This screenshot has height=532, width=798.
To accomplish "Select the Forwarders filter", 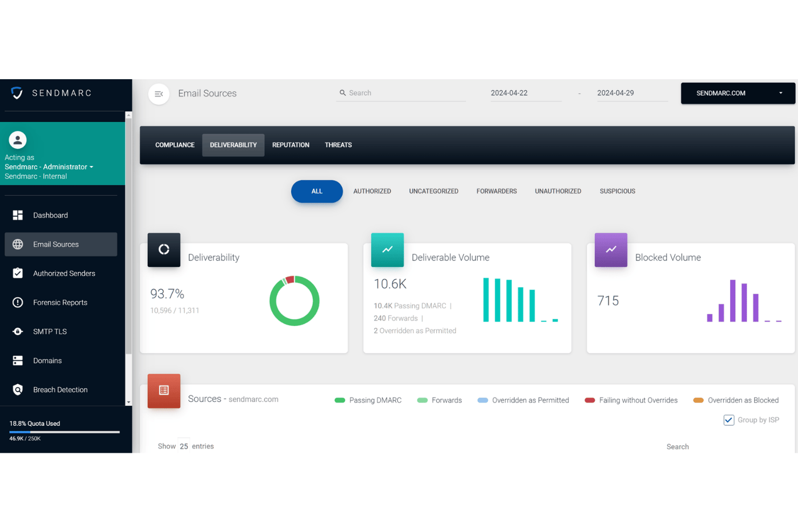I will [x=497, y=191].
